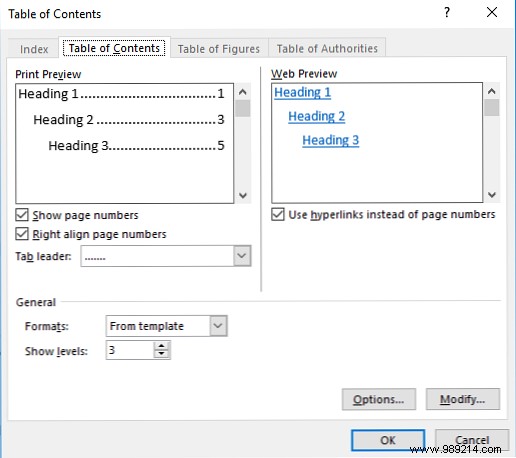Follow the Heading 1 link in Web Preview
Image resolution: width=516 pixels, height=458 pixels.
coord(302,92)
